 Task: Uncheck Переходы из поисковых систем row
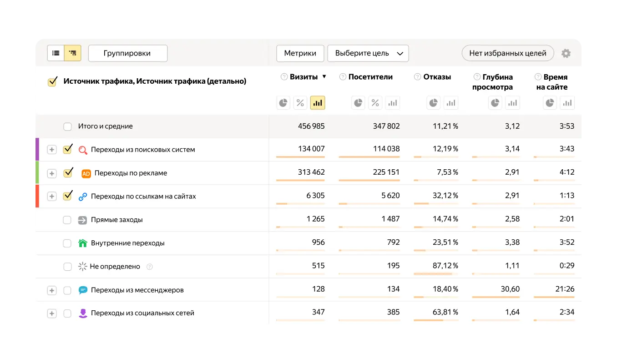(67, 149)
